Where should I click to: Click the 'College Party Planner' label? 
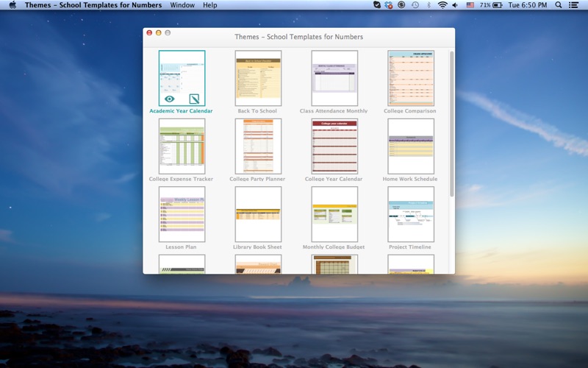click(x=257, y=179)
